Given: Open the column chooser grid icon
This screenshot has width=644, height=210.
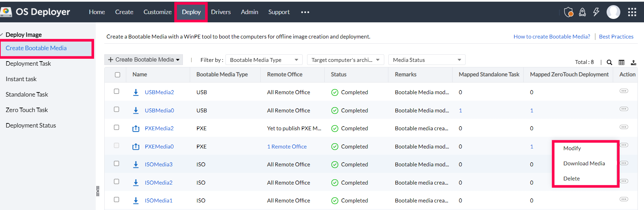Looking at the screenshot, I should 621,62.
